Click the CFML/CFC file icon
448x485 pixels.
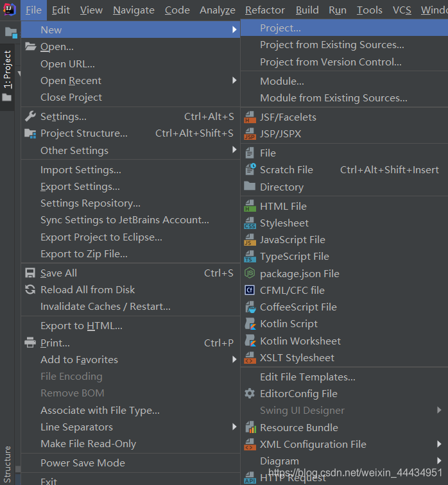click(x=250, y=290)
